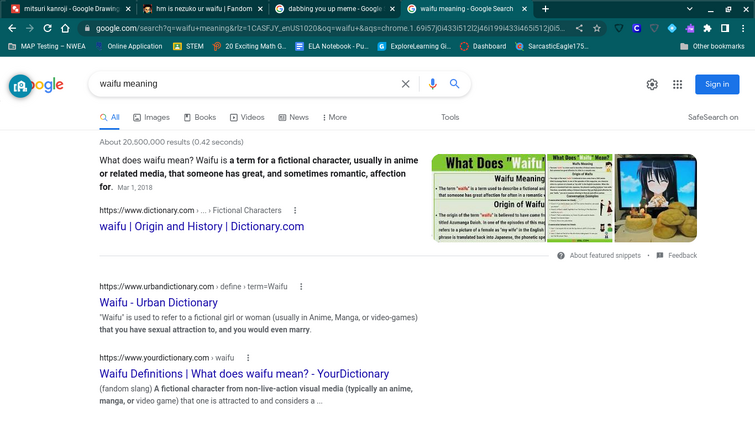Viewport: 755px width, 424px height.
Task: Select the All results tab
Action: point(109,117)
